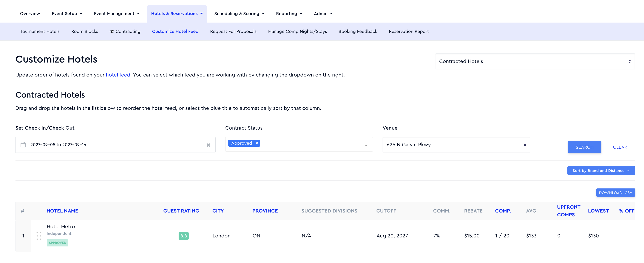Viewport: 644px width, 263px height.
Task: Sort table by GUEST RATING column
Action: tap(181, 211)
